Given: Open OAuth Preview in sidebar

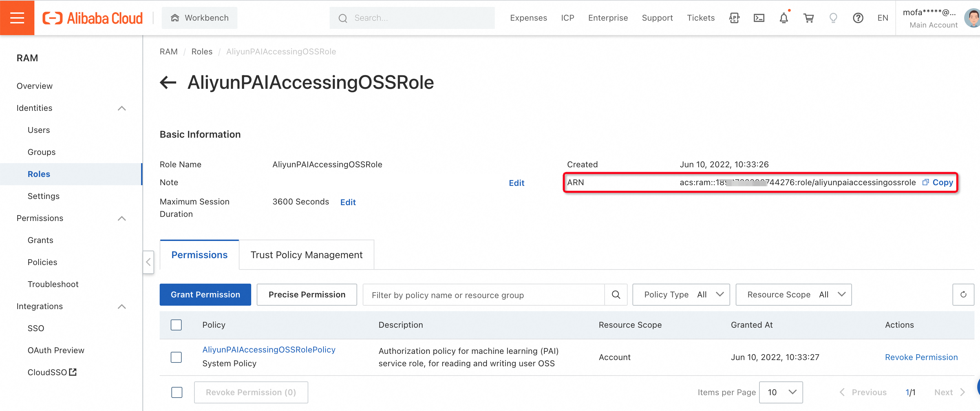Looking at the screenshot, I should tap(56, 350).
